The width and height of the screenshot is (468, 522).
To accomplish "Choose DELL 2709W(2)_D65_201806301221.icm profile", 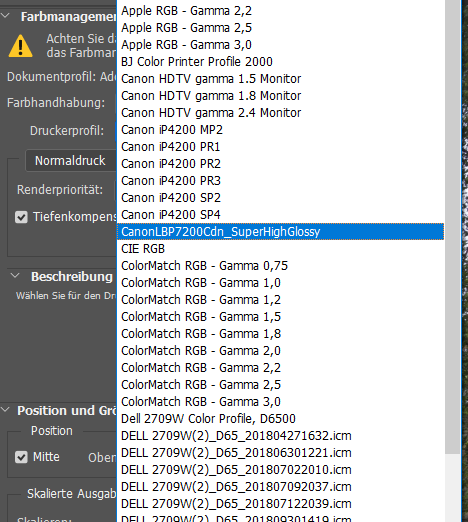I will 281,453.
